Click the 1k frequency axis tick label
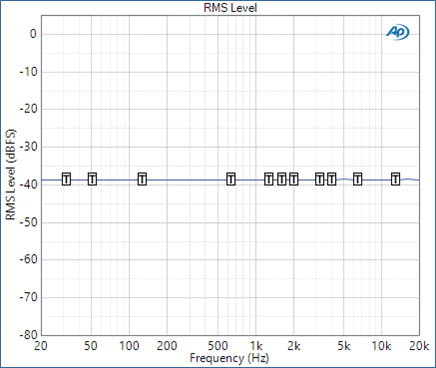This screenshot has height=368, width=436. pos(256,346)
